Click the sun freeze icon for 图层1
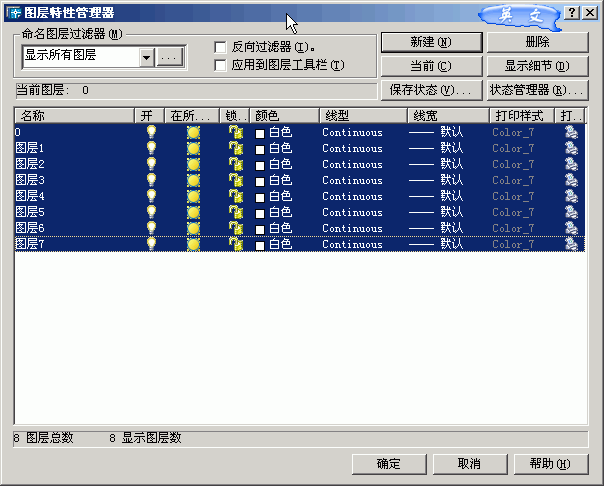 [x=193, y=148]
